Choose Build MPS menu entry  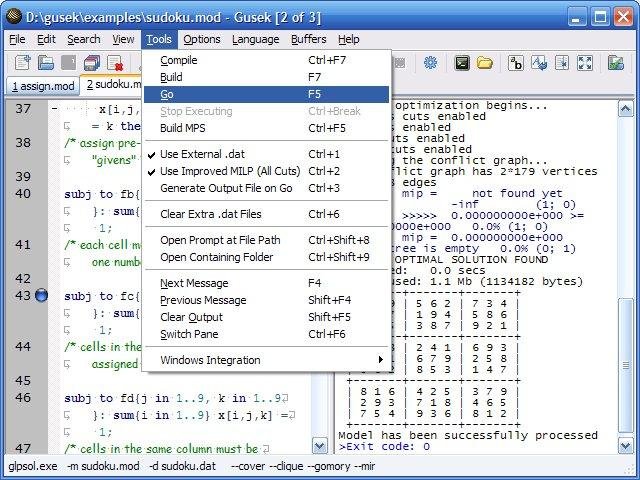point(266,128)
